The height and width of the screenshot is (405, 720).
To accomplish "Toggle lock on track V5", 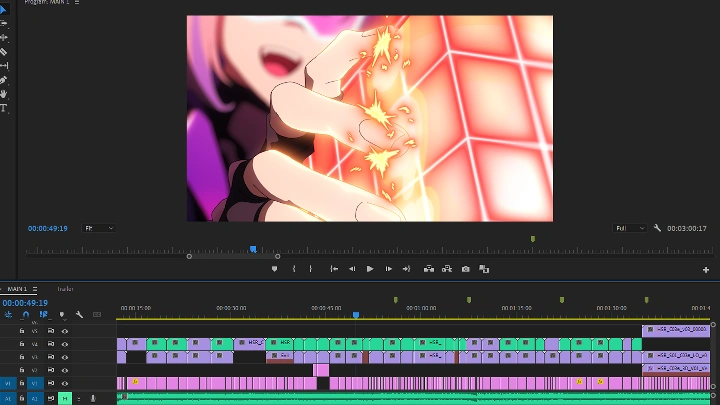I will coord(22,331).
